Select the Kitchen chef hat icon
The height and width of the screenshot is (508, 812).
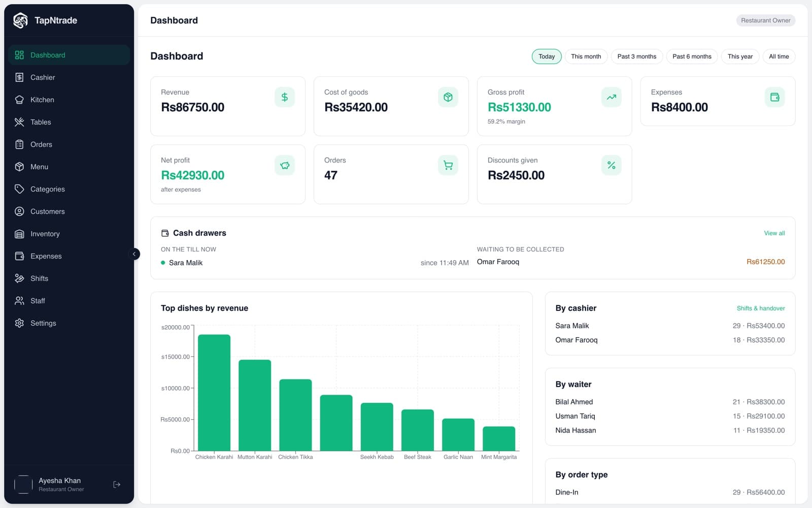pos(19,100)
